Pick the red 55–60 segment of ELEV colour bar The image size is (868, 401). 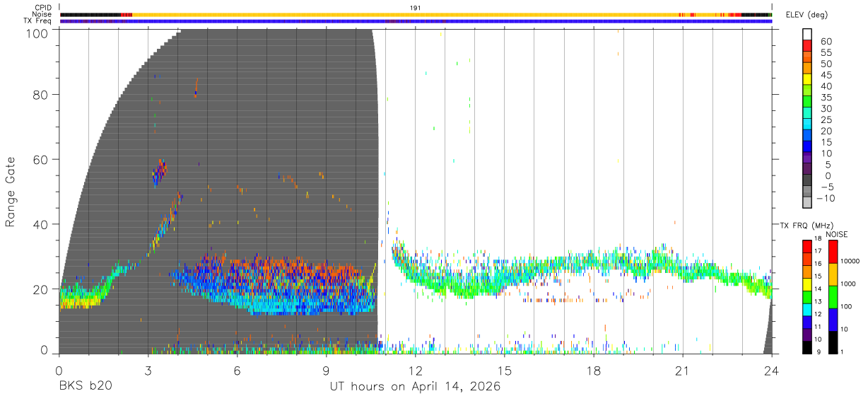808,47
